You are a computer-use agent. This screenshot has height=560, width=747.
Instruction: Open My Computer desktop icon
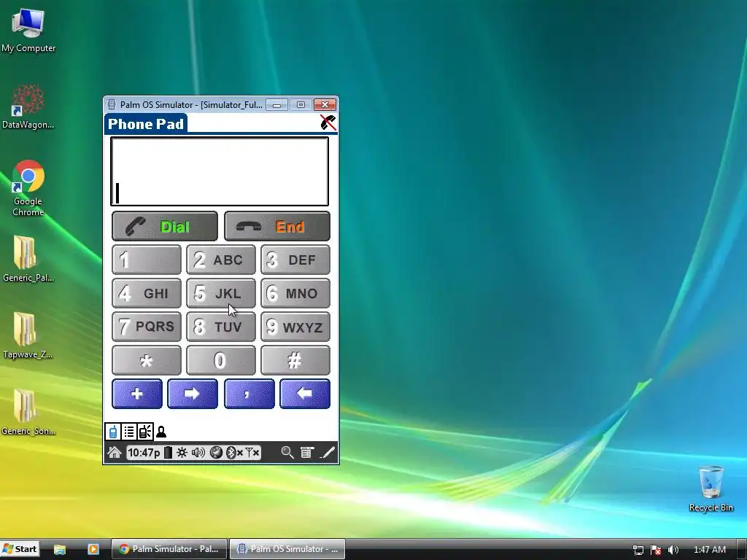(x=28, y=29)
